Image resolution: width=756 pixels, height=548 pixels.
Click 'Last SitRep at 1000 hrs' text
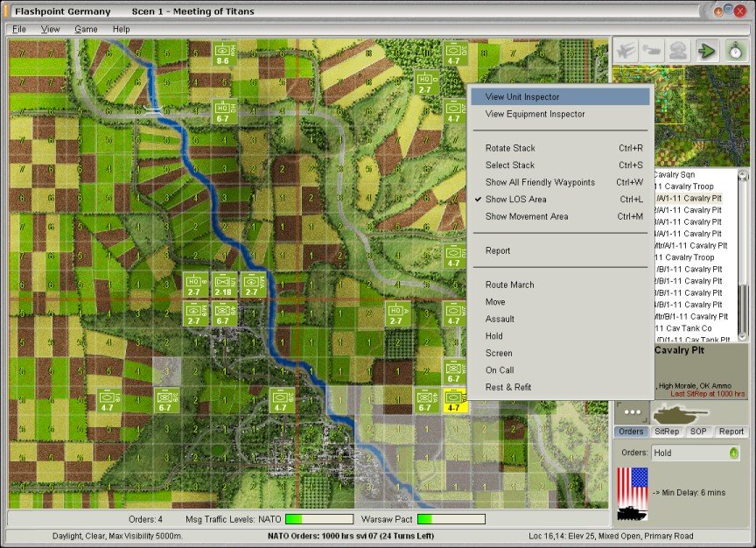pos(708,394)
